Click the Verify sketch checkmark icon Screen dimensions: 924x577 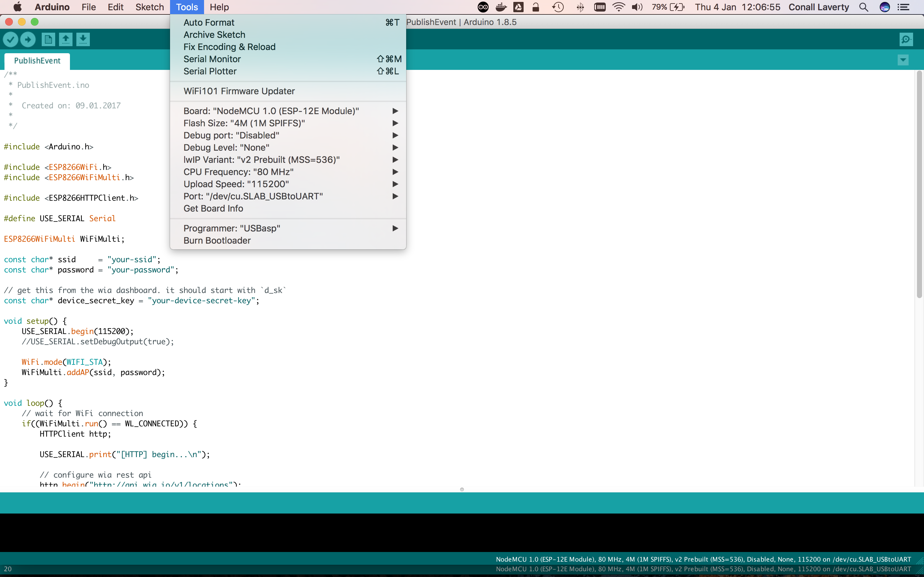coord(11,39)
